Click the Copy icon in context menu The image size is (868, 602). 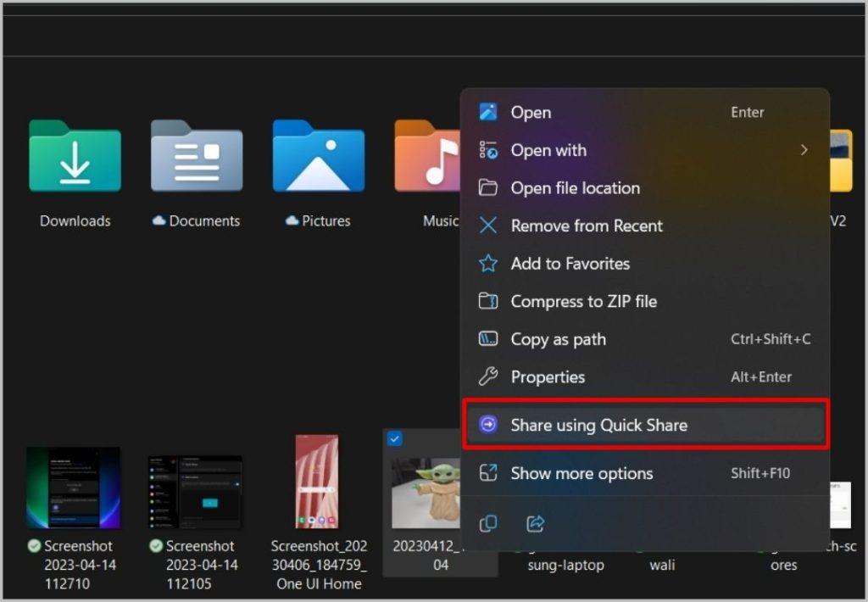click(487, 523)
